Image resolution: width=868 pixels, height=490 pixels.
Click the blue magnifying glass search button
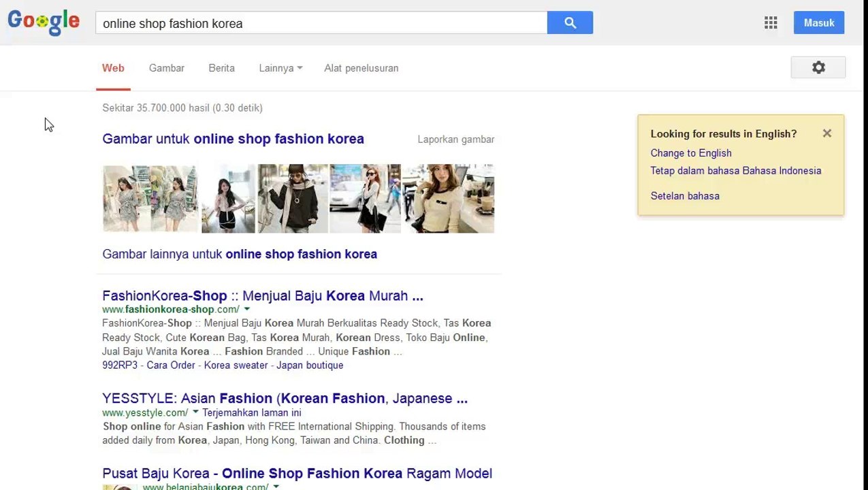570,22
